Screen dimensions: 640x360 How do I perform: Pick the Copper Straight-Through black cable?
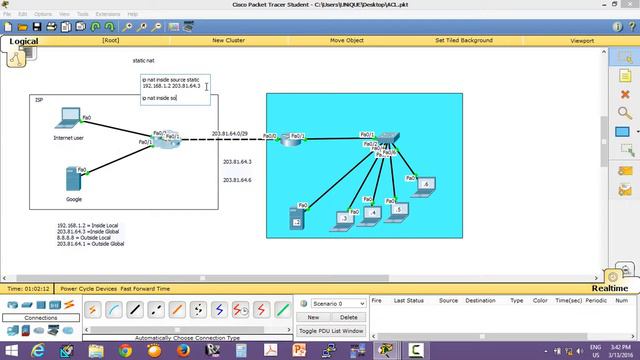135,311
